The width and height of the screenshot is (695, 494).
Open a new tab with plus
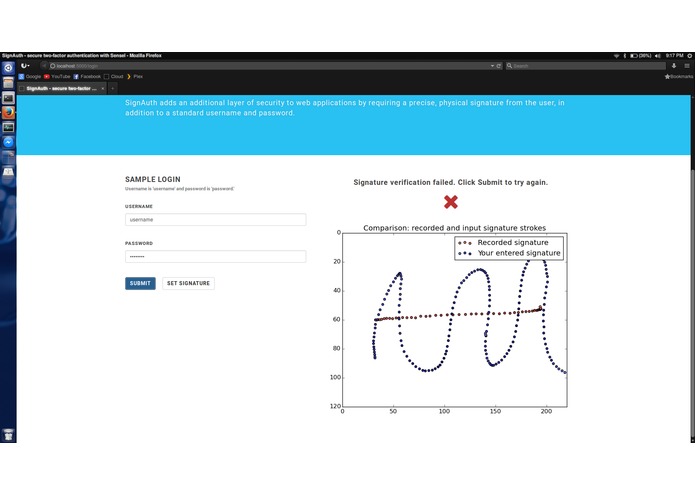pos(113,89)
